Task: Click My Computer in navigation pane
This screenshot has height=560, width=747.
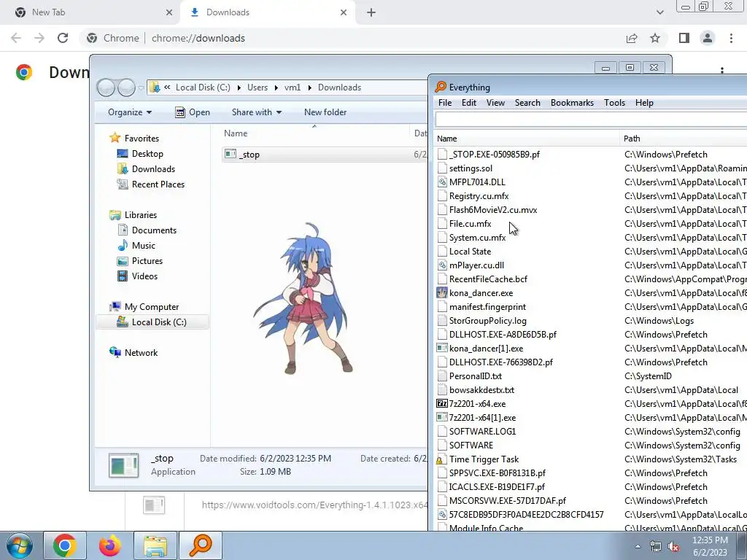Action: pyautogui.click(x=152, y=307)
